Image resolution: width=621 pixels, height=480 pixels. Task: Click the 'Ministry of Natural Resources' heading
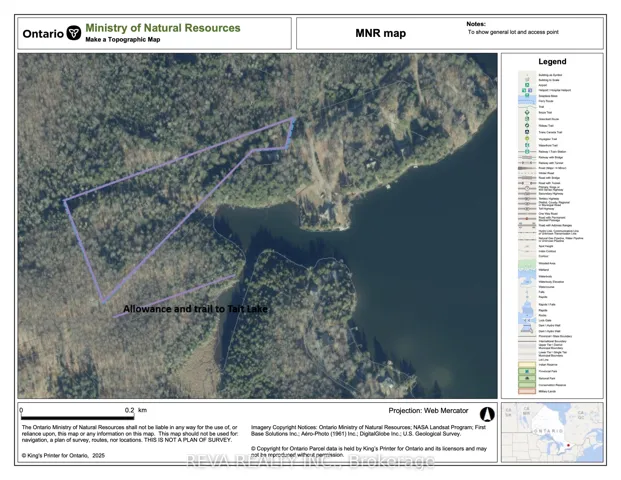(x=162, y=28)
